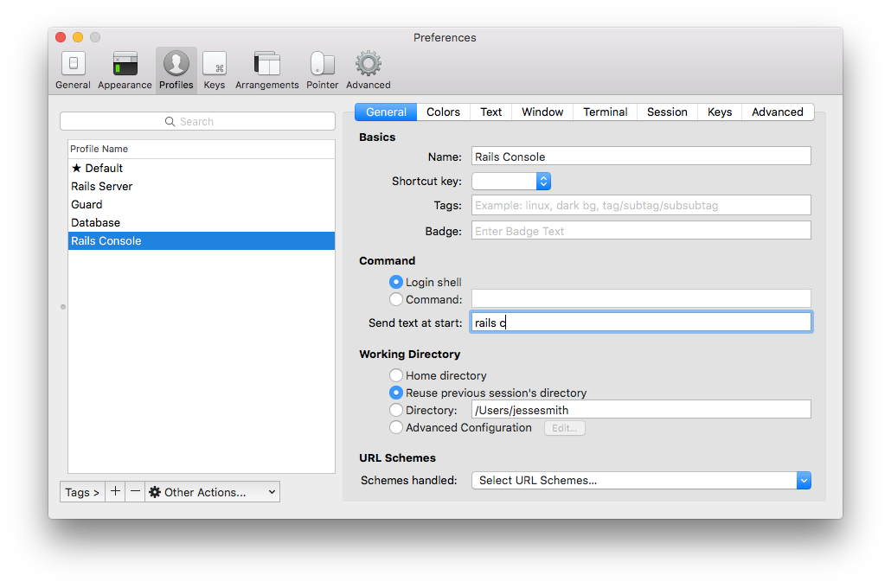The width and height of the screenshot is (891, 588).
Task: Expand the Tags panel button
Action: 82,491
